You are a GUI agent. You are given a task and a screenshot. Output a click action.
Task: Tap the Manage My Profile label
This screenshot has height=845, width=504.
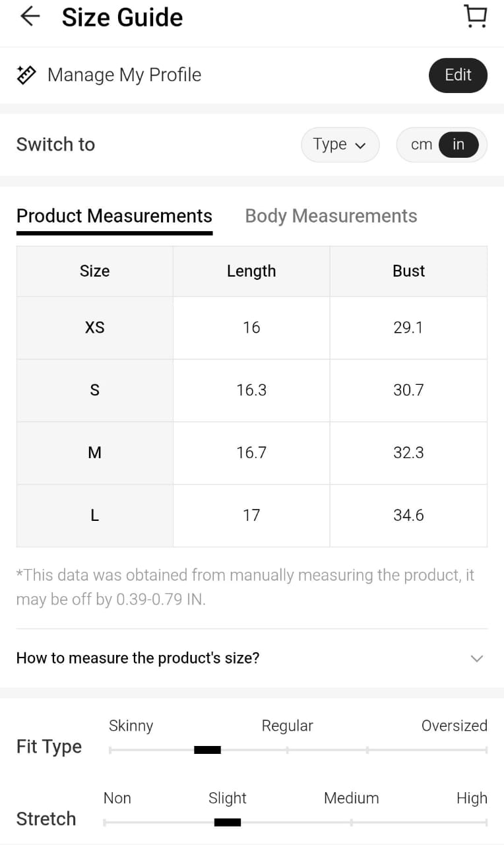coord(124,75)
